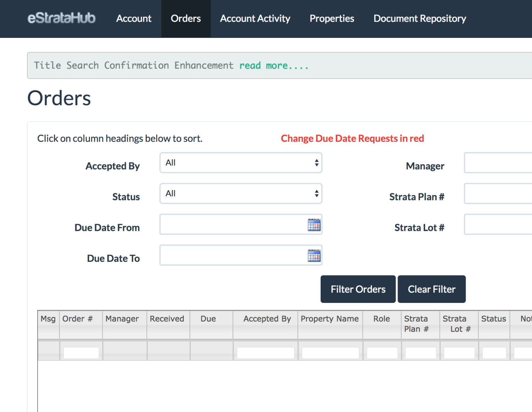Focus the Strata Plan # filter field
532x412 pixels.
coord(498,193)
